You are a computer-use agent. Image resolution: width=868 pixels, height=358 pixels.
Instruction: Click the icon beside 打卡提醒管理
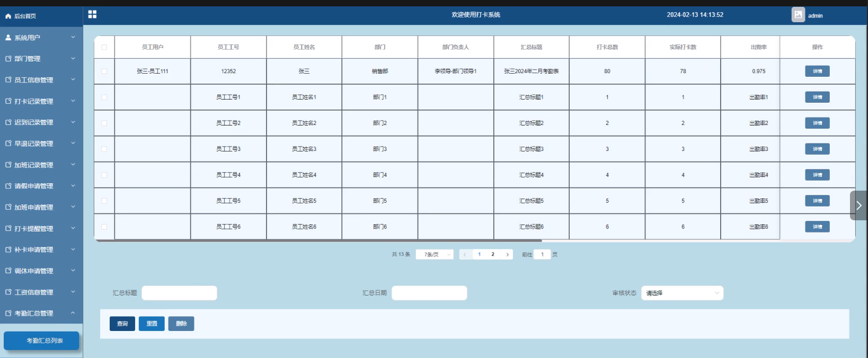[x=8, y=228]
